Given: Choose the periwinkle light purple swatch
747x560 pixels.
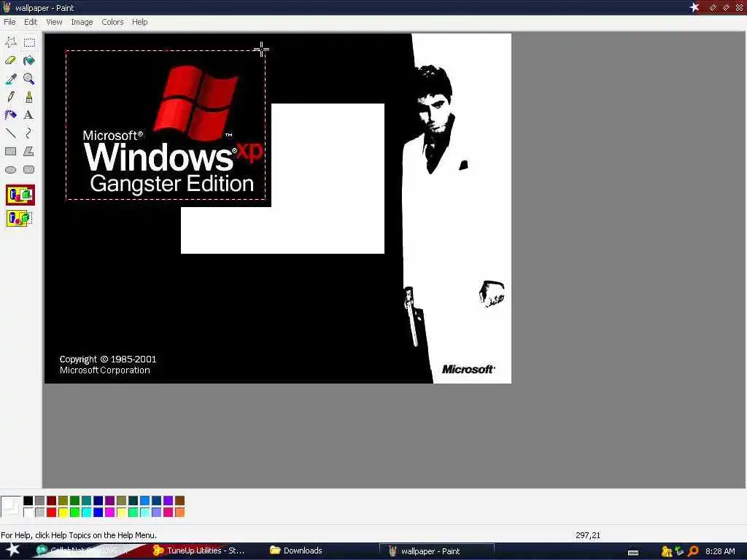Looking at the screenshot, I should click(x=156, y=513).
